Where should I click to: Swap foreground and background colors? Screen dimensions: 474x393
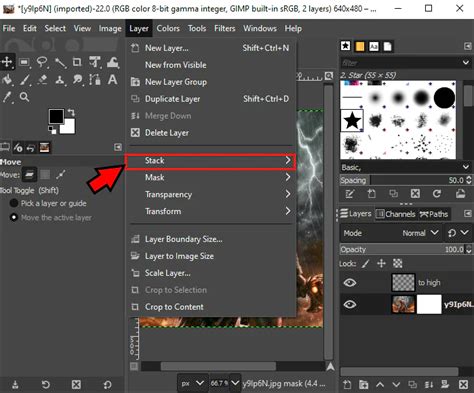coord(71,112)
